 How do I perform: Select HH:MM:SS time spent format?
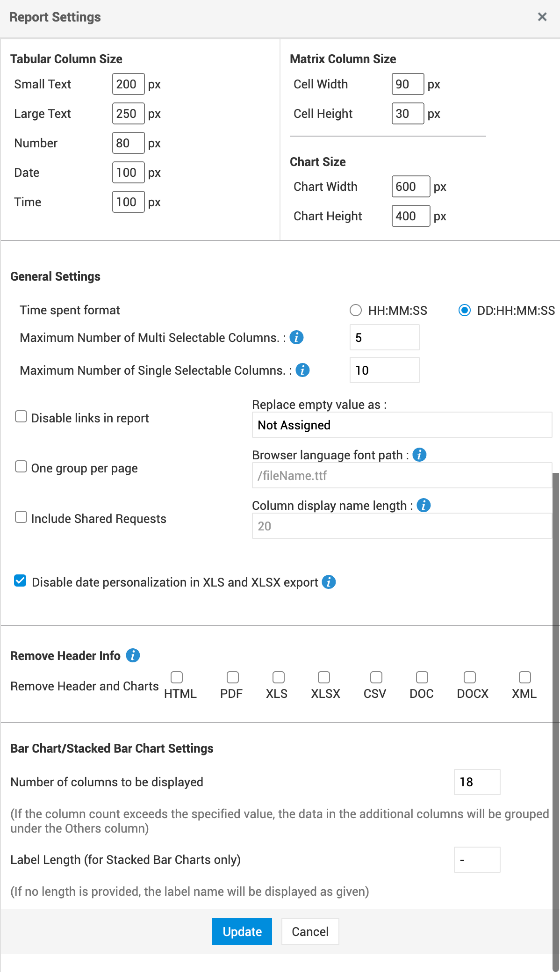point(356,310)
